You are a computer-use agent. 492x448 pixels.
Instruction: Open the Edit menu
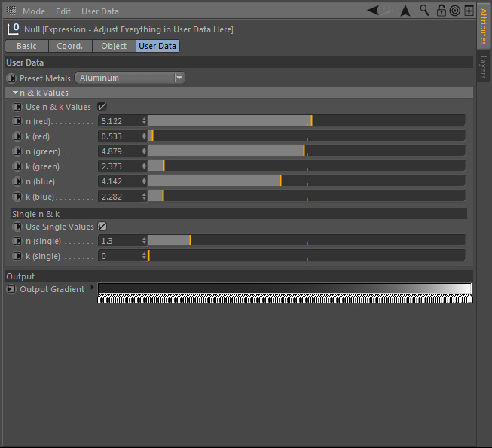(63, 11)
